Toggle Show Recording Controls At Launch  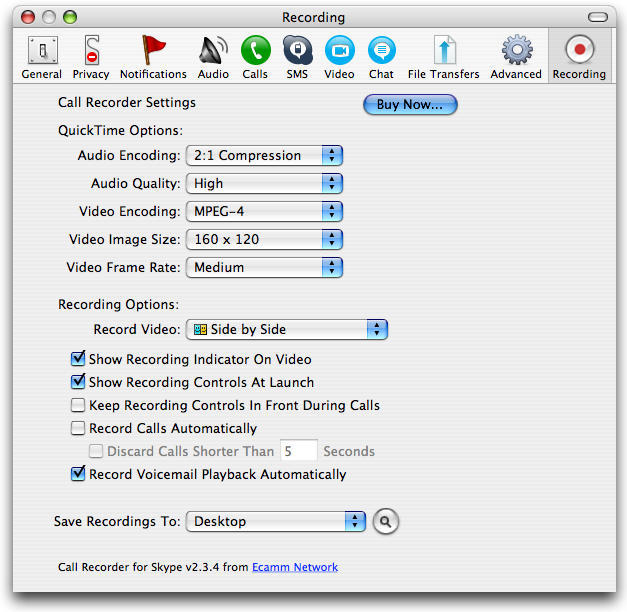pyautogui.click(x=78, y=382)
